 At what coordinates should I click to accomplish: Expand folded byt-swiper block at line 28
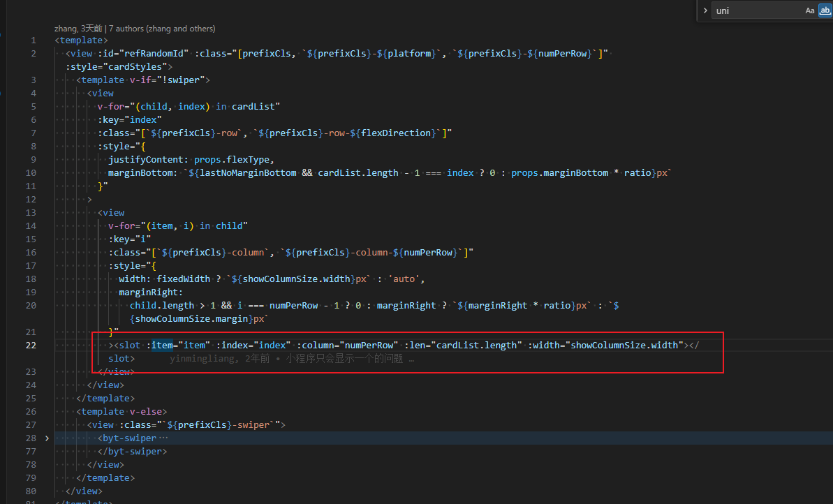click(x=47, y=438)
